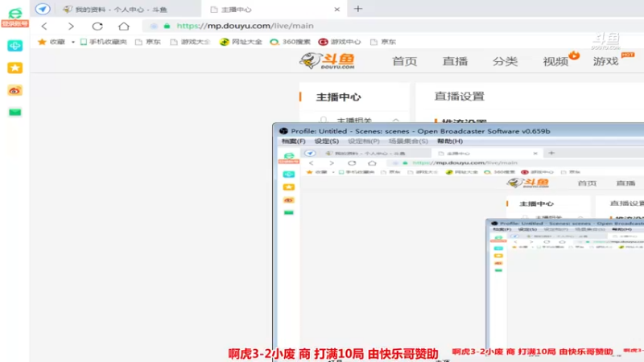Click the orange star 收藏 bookmark icon
644x362 pixels.
[42, 42]
